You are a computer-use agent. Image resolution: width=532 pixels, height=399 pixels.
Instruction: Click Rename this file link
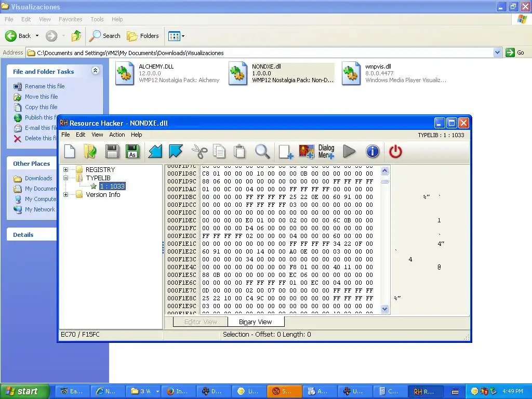45,86
